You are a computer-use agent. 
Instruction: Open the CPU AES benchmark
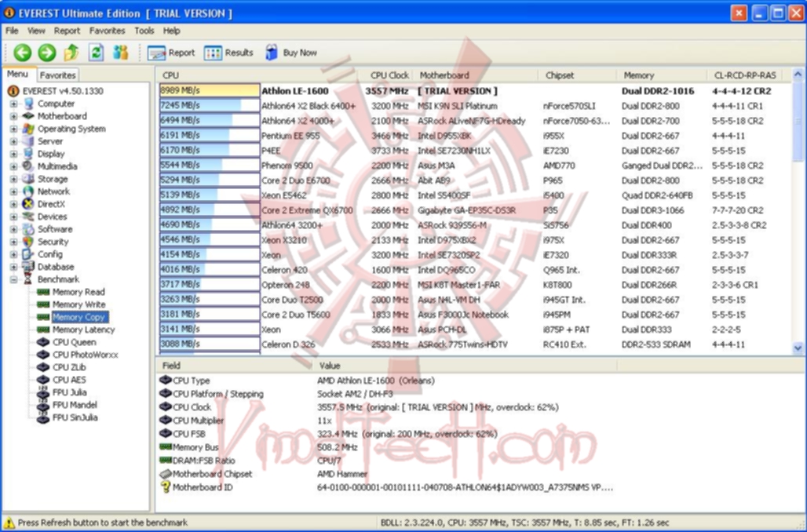(69, 380)
